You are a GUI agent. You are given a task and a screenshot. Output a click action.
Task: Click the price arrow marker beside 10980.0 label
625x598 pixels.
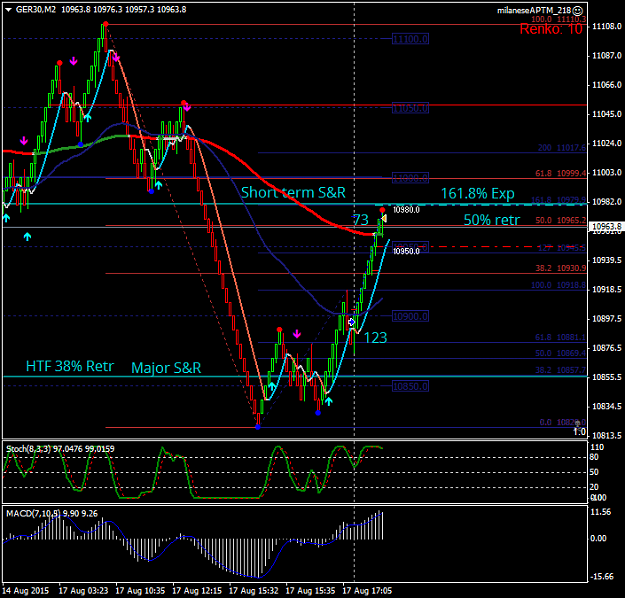tap(384, 218)
